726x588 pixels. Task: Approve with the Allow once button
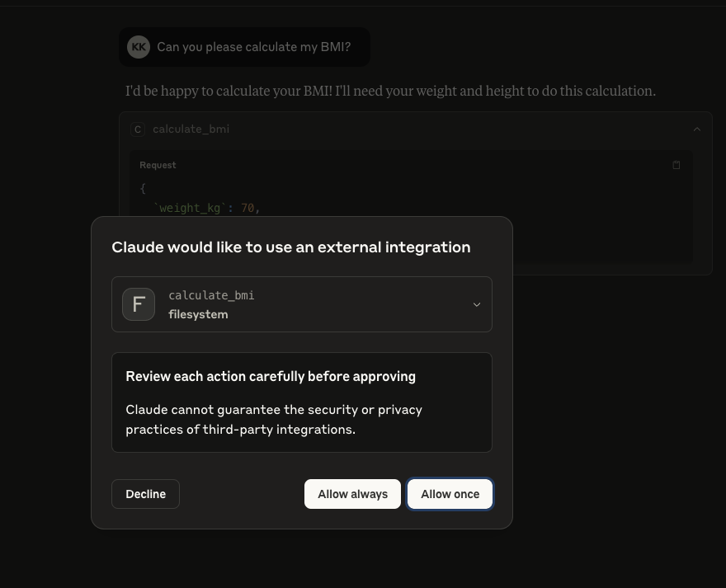(x=450, y=494)
